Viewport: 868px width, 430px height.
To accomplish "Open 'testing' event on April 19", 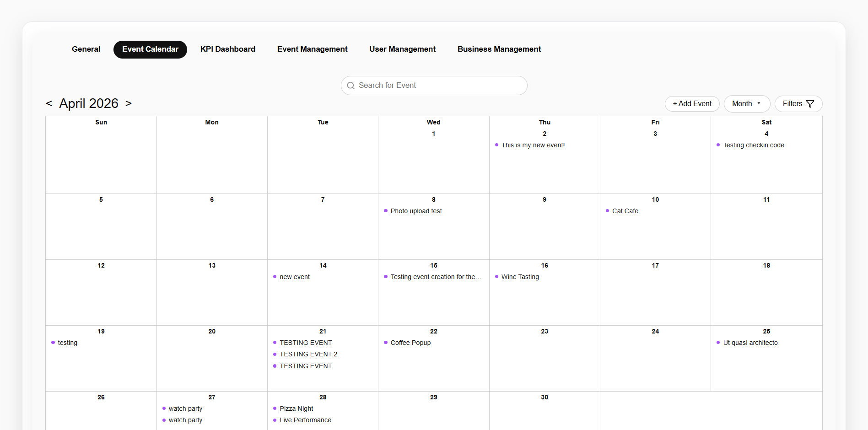I will pyautogui.click(x=67, y=343).
